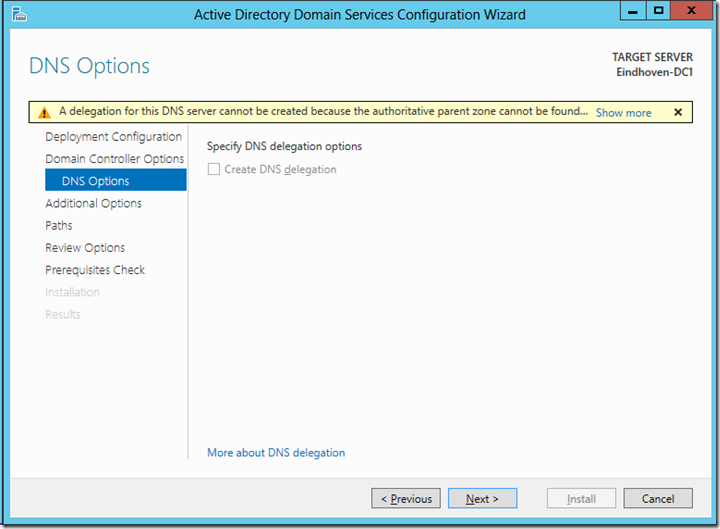Click the Eindhoven-DC1 target server name
The width and height of the screenshot is (720, 529).
click(x=654, y=72)
